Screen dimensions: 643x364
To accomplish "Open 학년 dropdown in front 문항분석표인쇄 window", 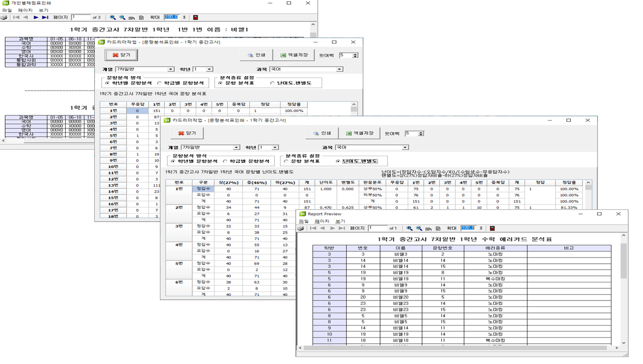I will point(275,148).
